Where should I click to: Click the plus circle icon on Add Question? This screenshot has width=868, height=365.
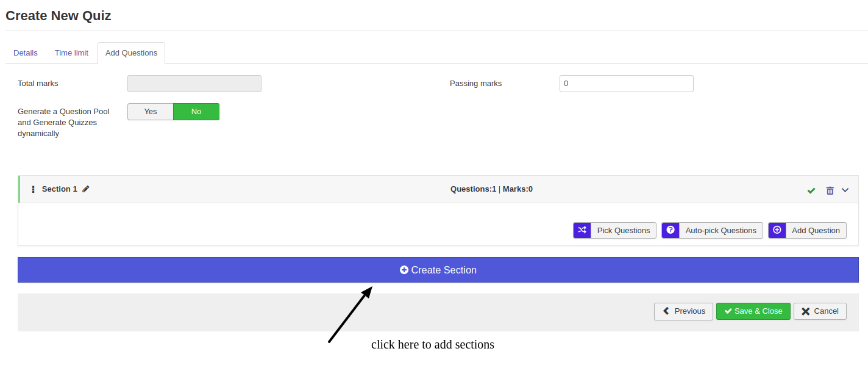pos(777,230)
